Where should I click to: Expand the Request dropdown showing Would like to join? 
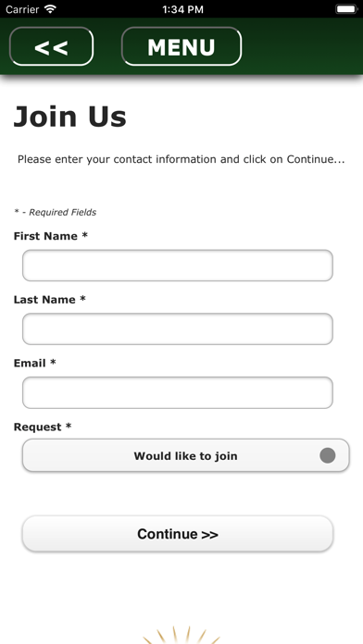click(x=186, y=455)
